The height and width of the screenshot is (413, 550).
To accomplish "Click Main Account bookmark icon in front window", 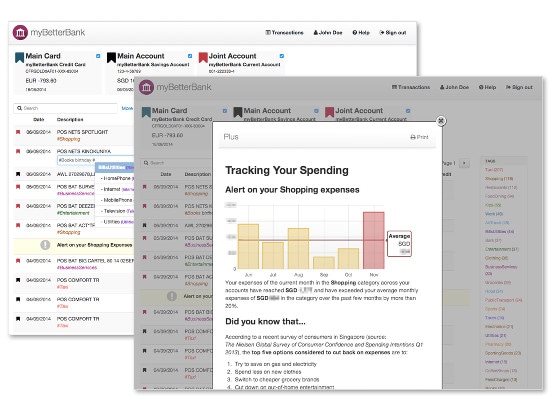I will [x=238, y=112].
